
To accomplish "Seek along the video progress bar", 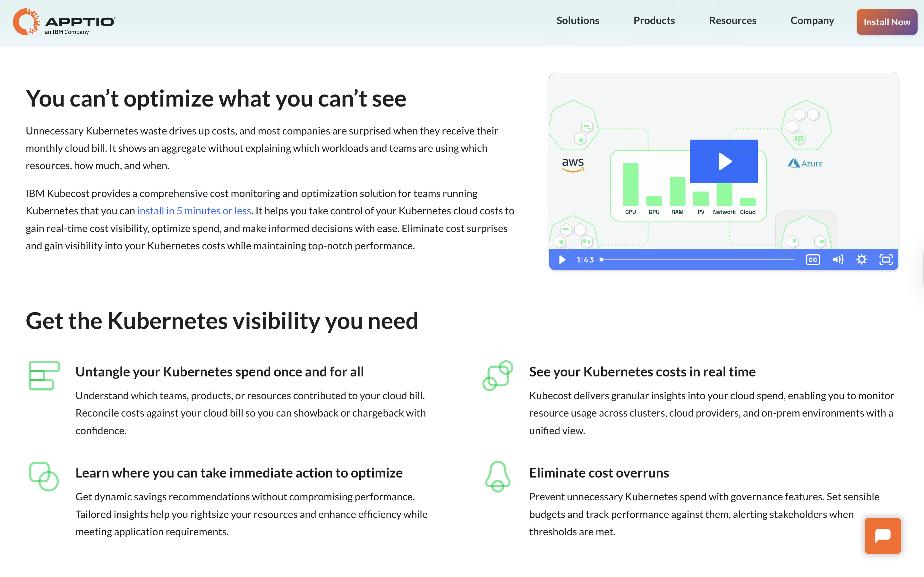I will (697, 260).
